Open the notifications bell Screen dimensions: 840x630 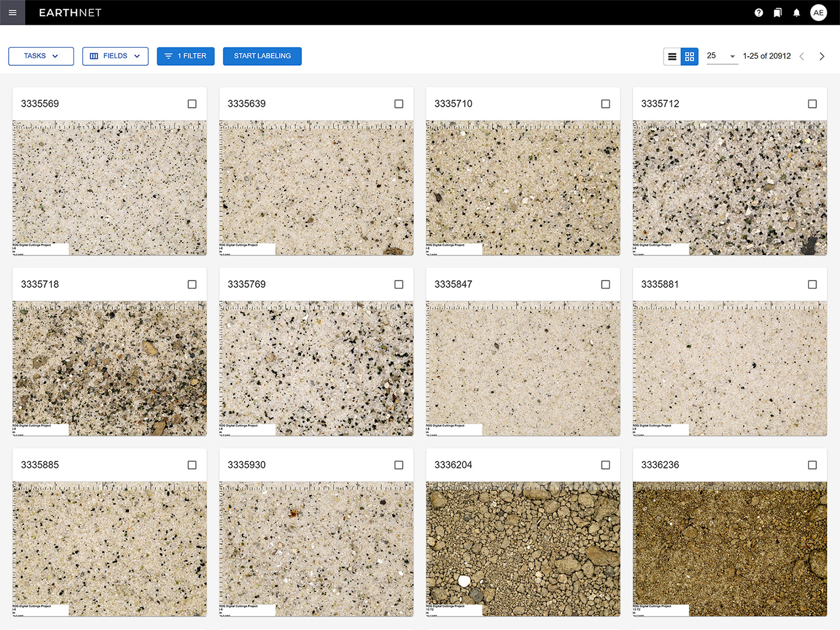click(x=796, y=13)
